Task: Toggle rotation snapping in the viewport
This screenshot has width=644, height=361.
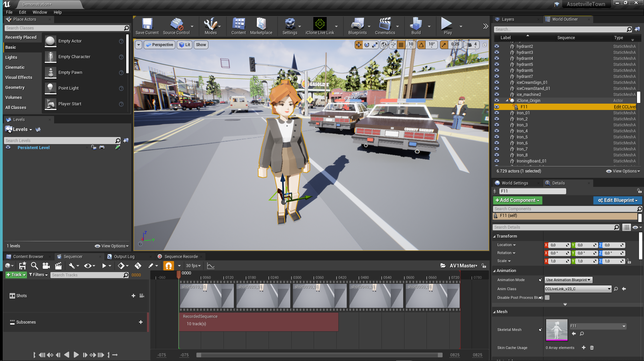Action: (x=422, y=45)
